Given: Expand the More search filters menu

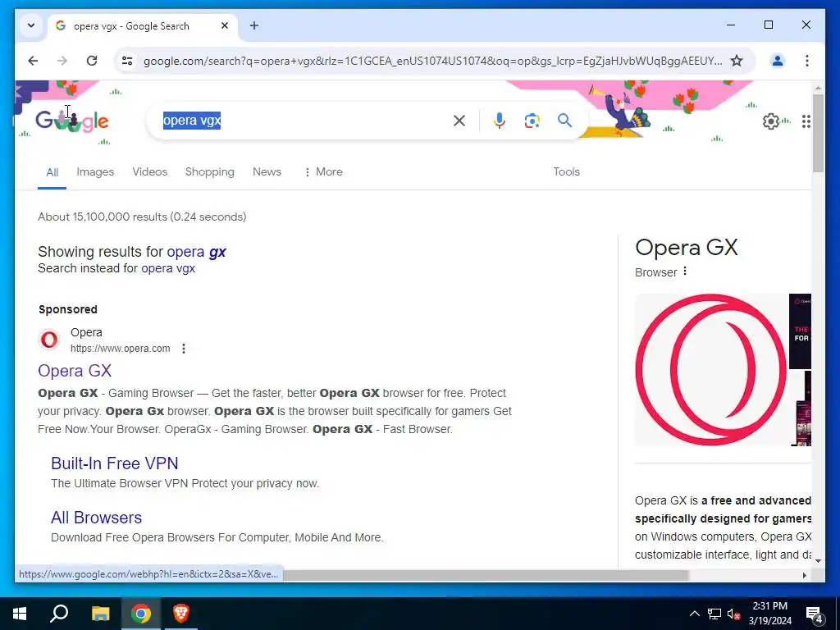Looking at the screenshot, I should 323,172.
